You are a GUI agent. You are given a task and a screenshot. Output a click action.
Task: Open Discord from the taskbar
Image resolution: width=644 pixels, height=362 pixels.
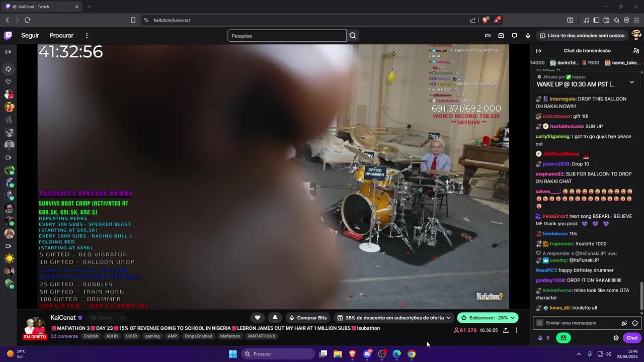[367, 354]
